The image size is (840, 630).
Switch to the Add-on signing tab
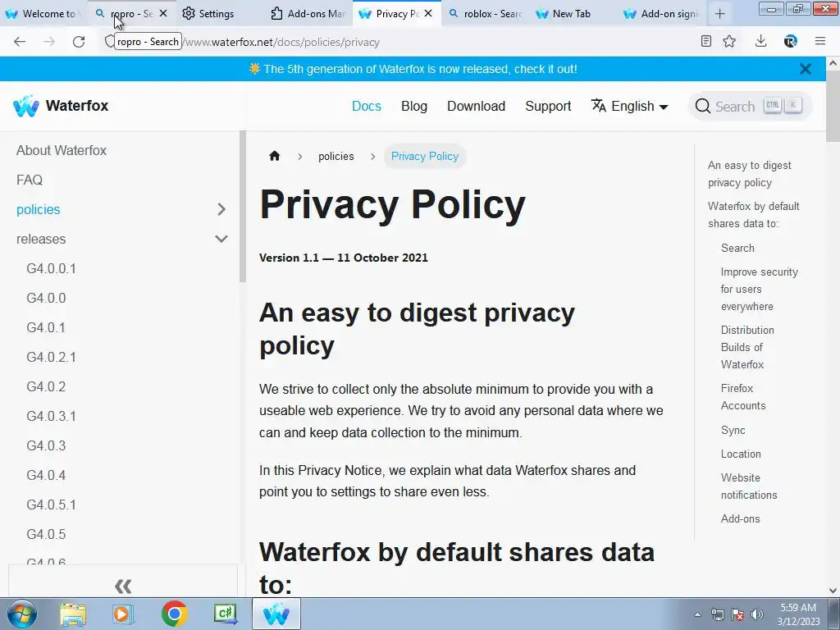[662, 14]
